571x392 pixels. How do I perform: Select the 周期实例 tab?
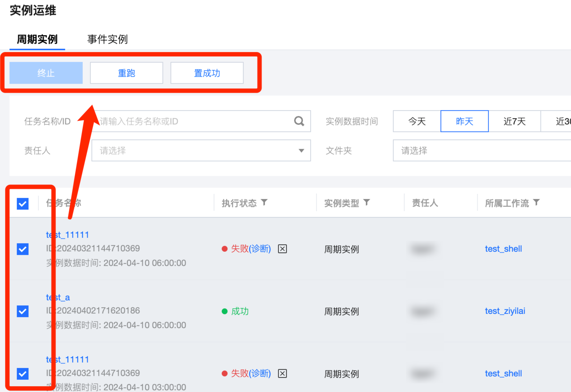pos(37,39)
